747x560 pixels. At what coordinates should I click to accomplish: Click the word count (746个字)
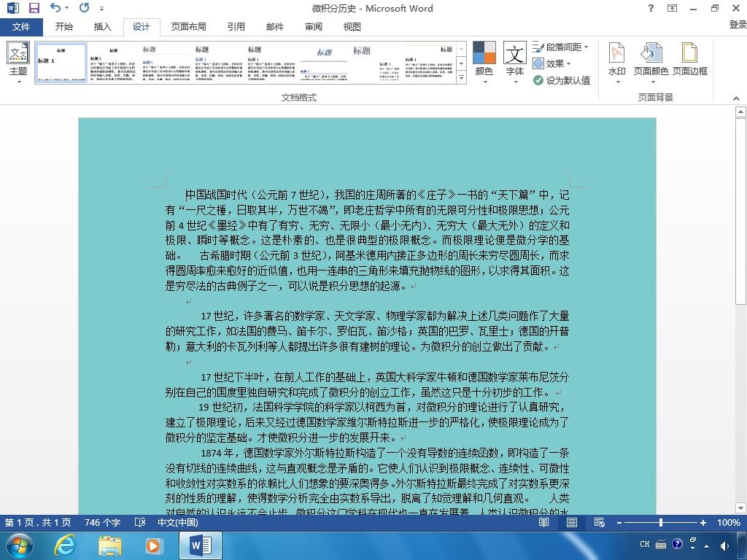[102, 522]
